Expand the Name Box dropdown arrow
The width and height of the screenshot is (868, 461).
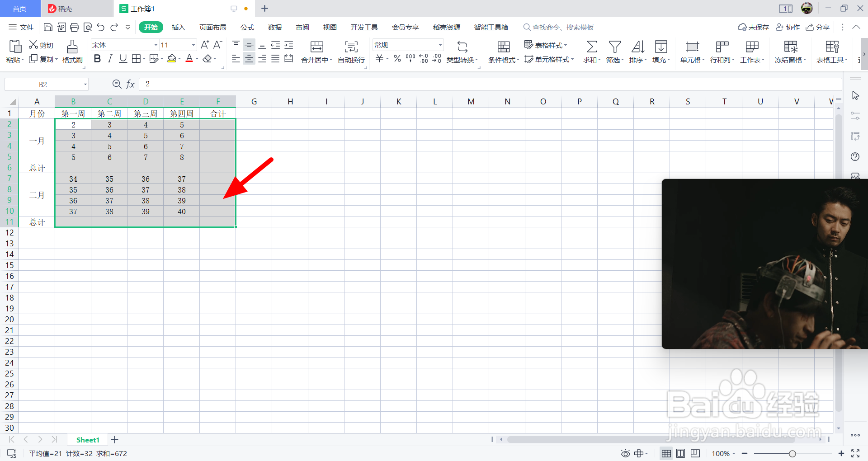click(x=85, y=85)
